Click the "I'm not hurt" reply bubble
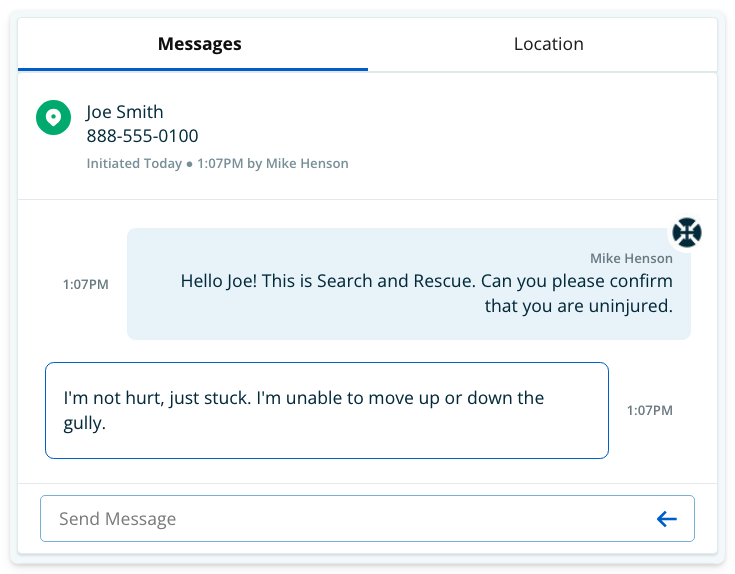Image resolution: width=735 pixels, height=574 pixels. 327,410
